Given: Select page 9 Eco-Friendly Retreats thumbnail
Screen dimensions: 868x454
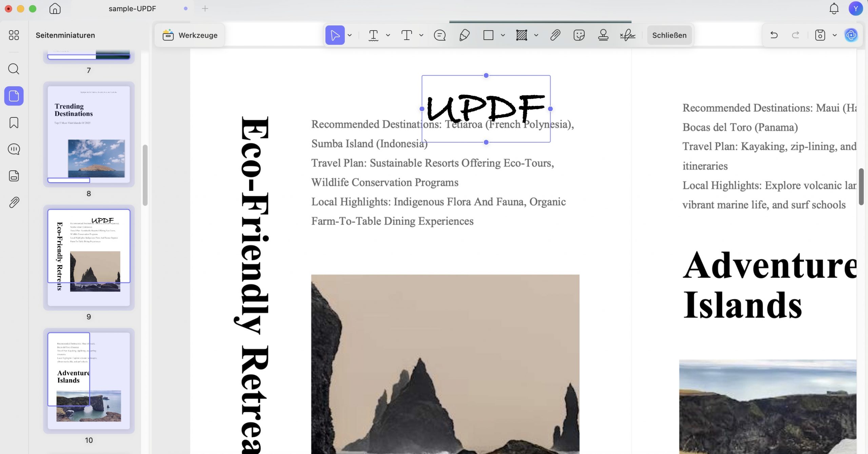Looking at the screenshot, I should click(89, 258).
